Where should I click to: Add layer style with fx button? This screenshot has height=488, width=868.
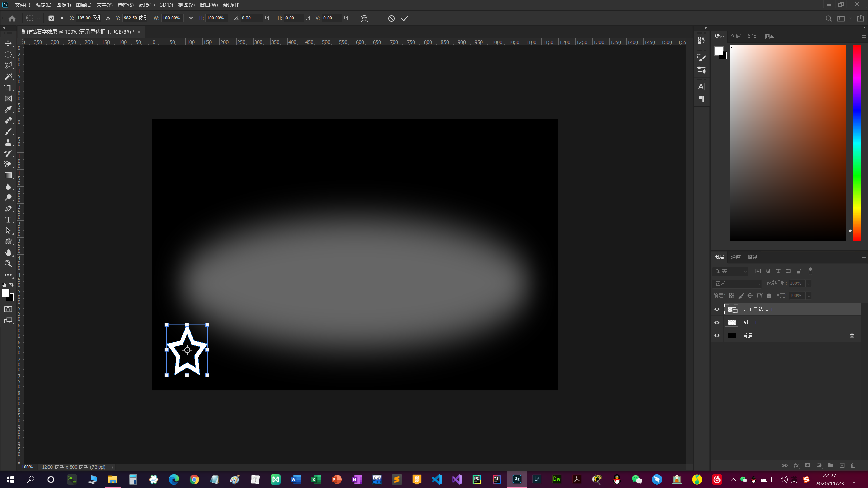tap(796, 465)
